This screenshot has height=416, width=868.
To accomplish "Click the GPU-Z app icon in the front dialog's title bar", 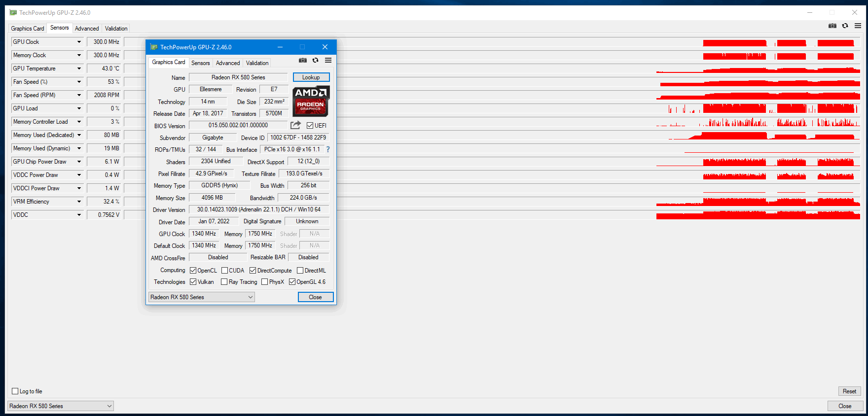I will (154, 47).
